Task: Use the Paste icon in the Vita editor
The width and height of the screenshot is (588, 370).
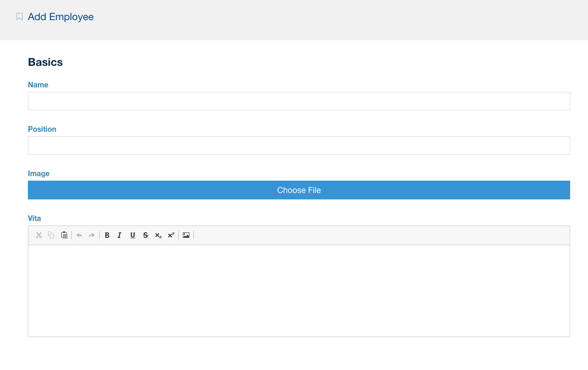Action: click(64, 235)
